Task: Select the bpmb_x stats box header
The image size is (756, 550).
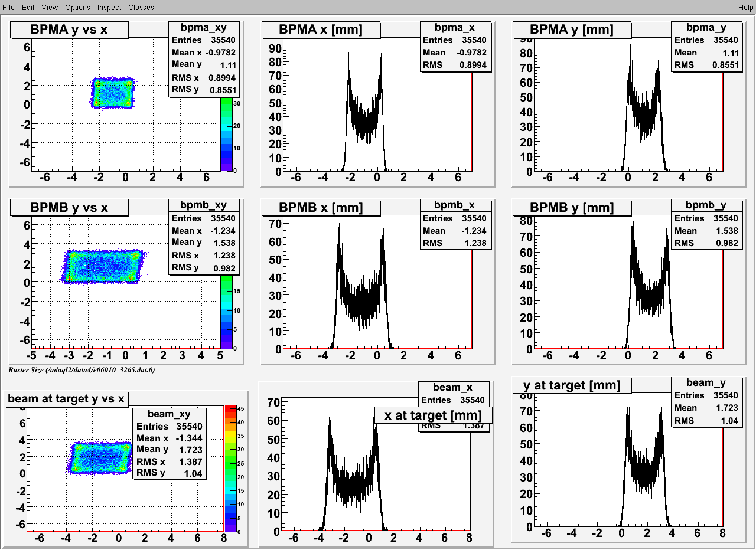Action: [x=455, y=205]
